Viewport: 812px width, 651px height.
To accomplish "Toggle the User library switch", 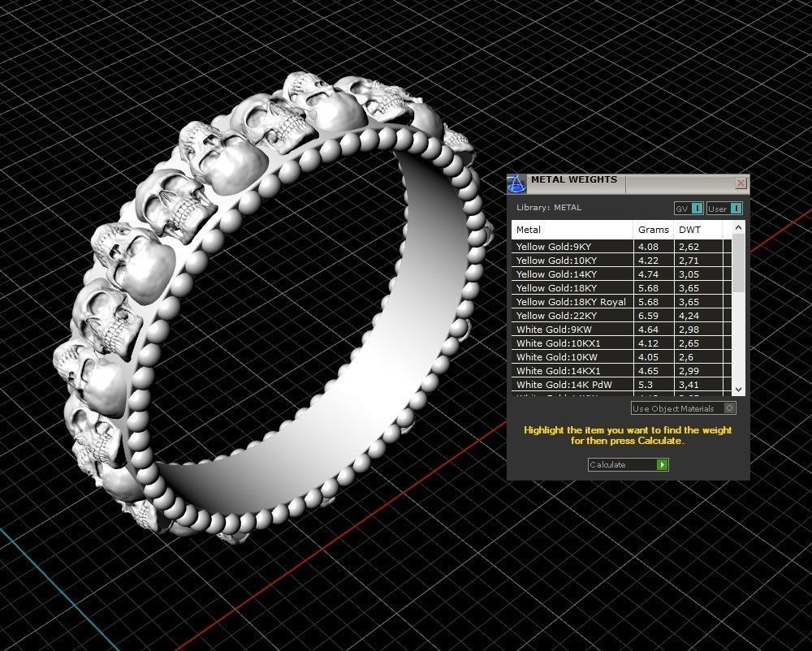I will pyautogui.click(x=724, y=209).
